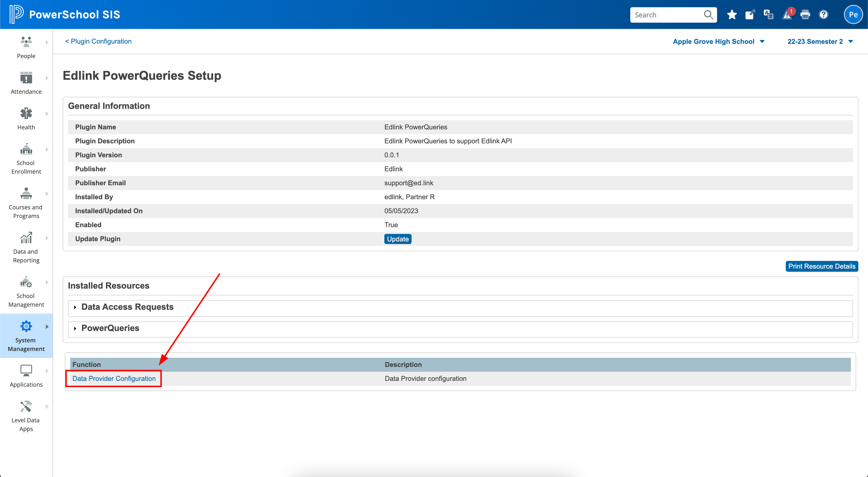Open Level Data Apps sidebar icon
This screenshot has height=477, width=868.
click(26, 406)
